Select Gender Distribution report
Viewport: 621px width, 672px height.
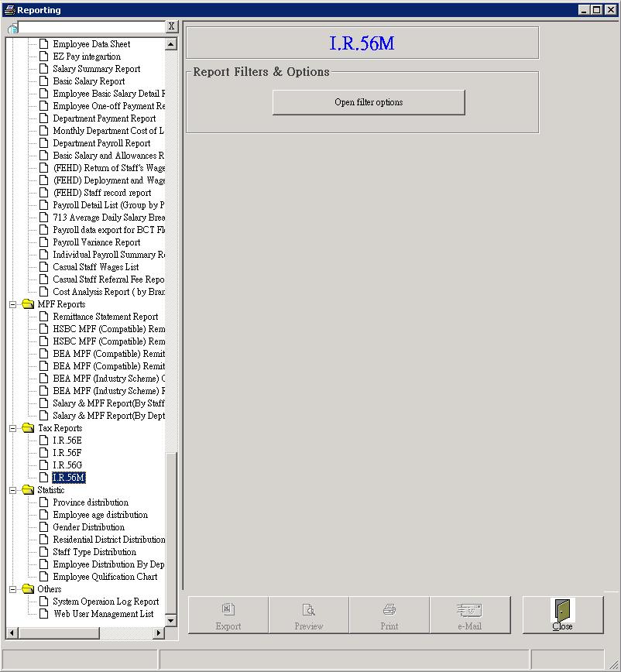point(88,527)
